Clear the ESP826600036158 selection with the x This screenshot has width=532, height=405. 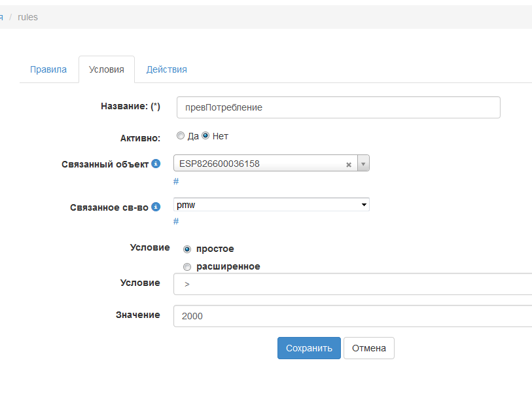(349, 164)
